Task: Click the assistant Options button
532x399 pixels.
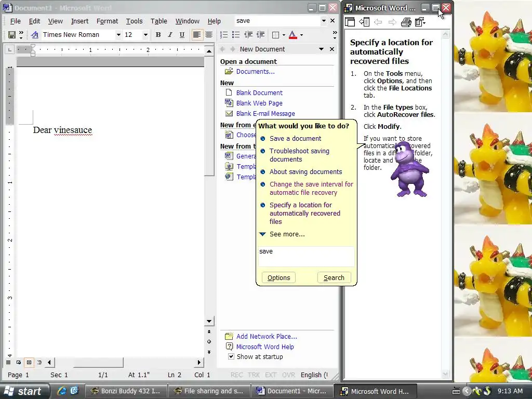Action: pos(278,277)
